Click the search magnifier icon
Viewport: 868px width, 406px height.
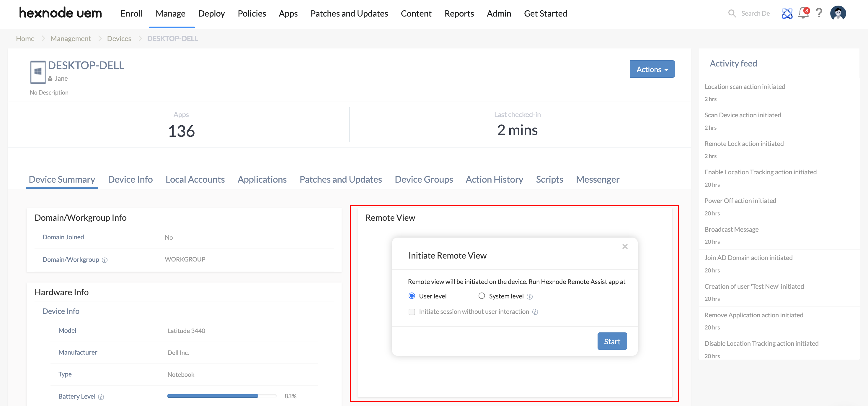click(732, 14)
